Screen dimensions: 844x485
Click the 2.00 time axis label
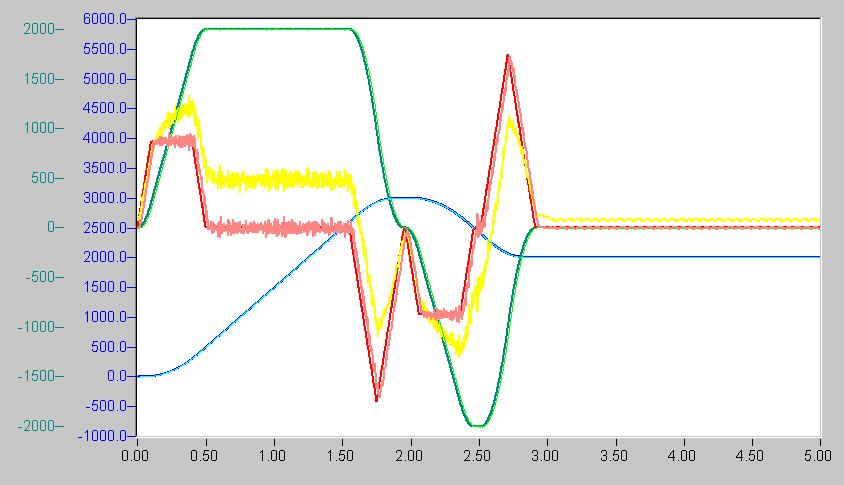(409, 456)
